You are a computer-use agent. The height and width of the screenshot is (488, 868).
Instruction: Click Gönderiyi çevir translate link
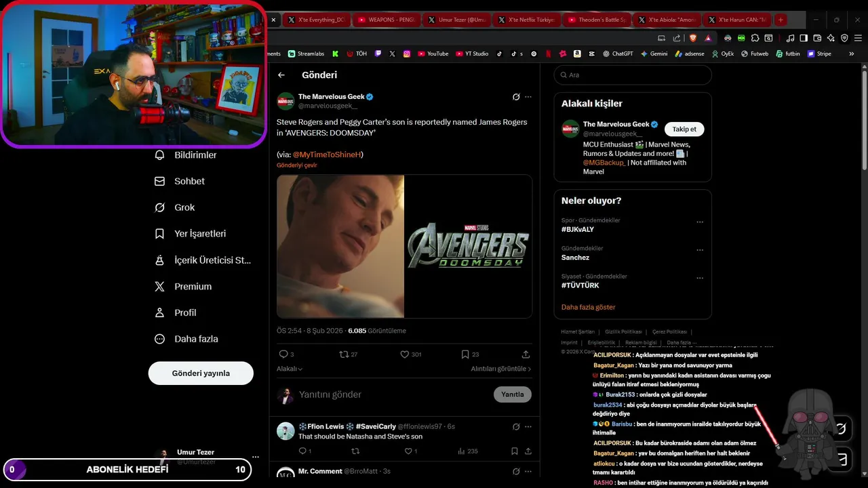[x=296, y=165]
